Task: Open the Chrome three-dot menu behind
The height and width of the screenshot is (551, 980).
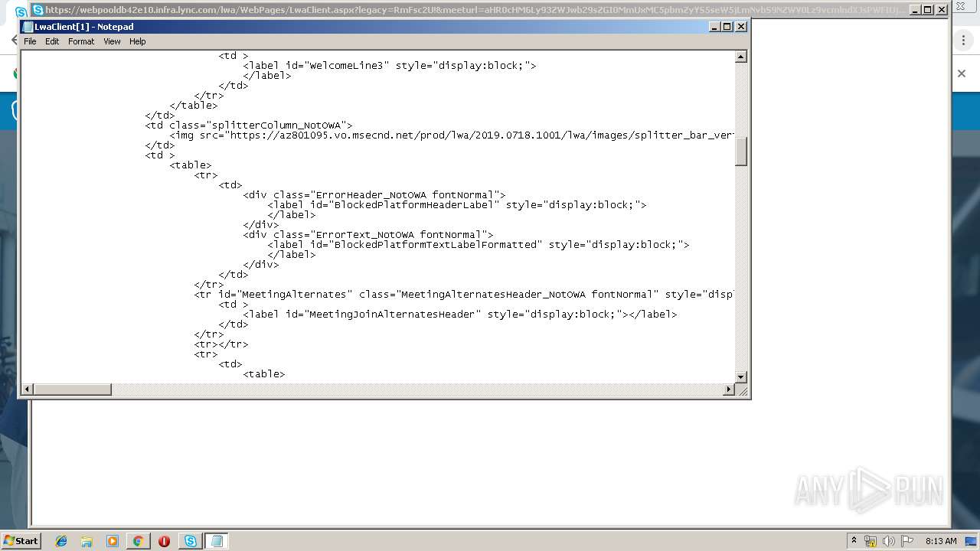Action: coord(964,41)
